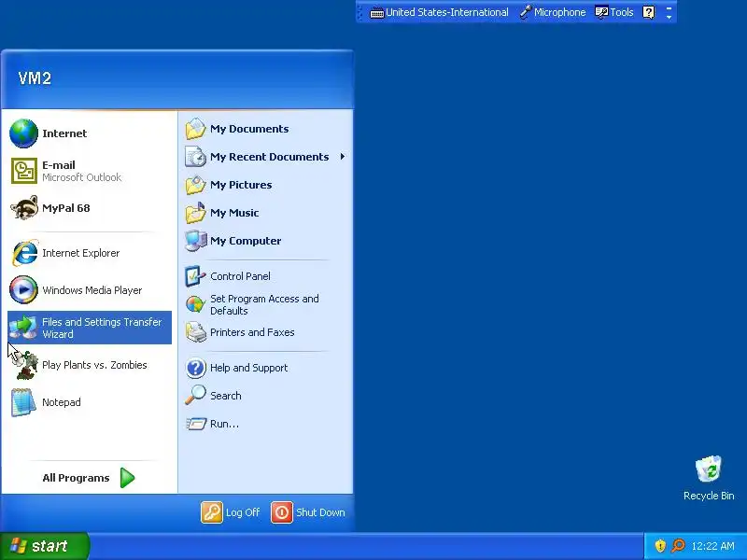Launch Internet Explorer icon

click(x=24, y=253)
